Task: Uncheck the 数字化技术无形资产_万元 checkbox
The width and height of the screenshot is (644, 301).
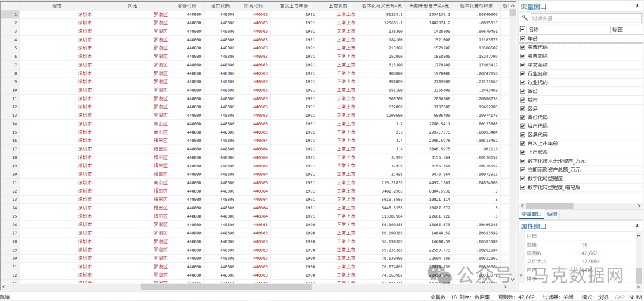Action: click(523, 161)
